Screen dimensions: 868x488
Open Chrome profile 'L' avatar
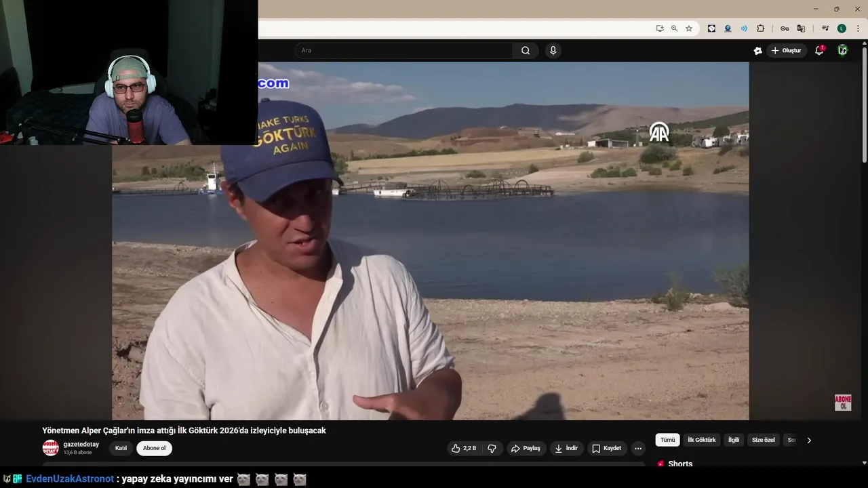(842, 28)
